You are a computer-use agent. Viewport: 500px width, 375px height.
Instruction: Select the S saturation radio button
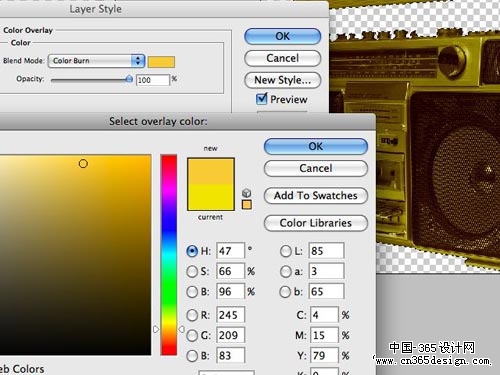192,271
